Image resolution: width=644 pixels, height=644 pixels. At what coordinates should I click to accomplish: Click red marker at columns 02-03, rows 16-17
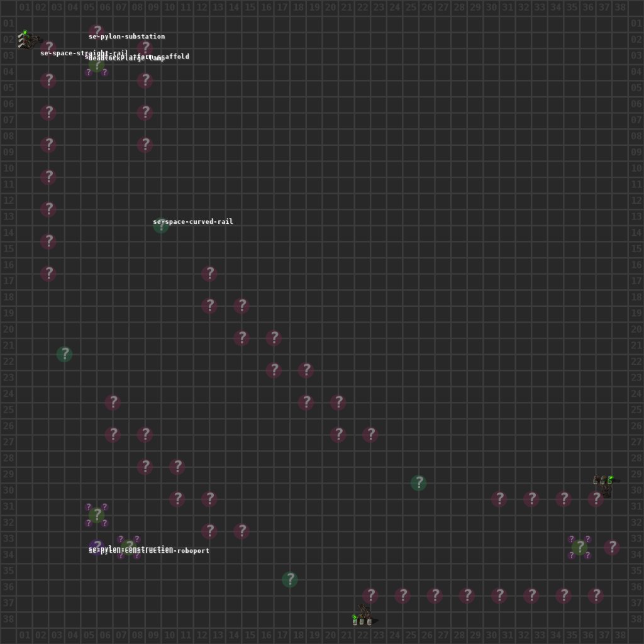coord(48,274)
